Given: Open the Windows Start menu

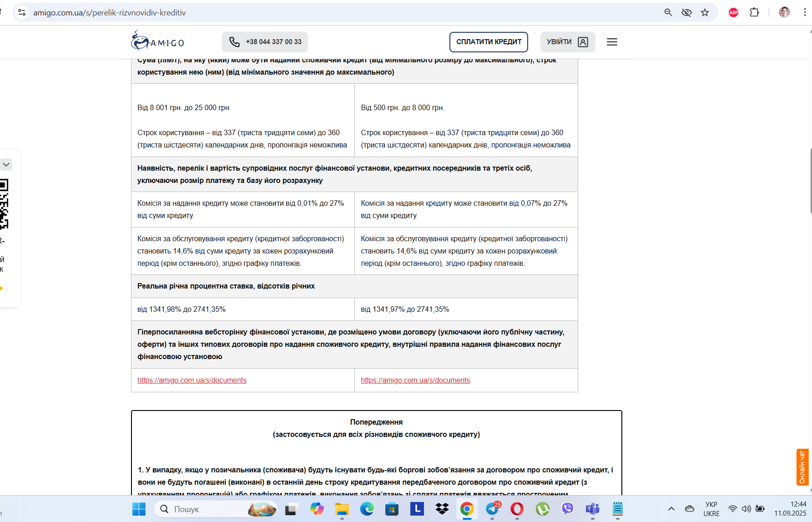Looking at the screenshot, I should [139, 509].
